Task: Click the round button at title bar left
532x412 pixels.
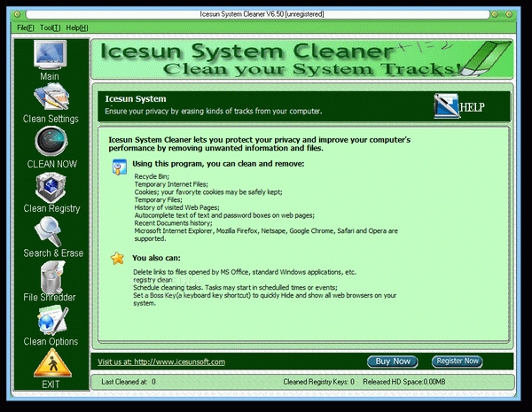Action: (x=18, y=14)
